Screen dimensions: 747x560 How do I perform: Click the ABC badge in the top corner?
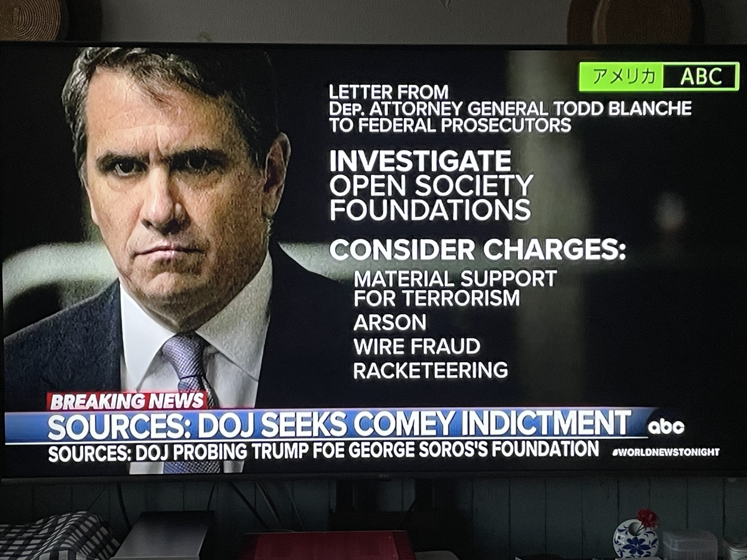pyautogui.click(x=701, y=77)
